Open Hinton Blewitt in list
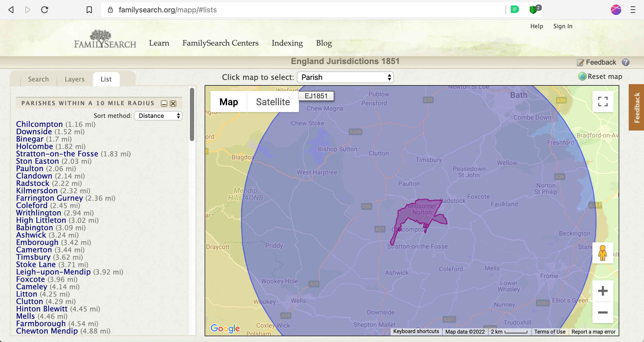 coord(42,309)
